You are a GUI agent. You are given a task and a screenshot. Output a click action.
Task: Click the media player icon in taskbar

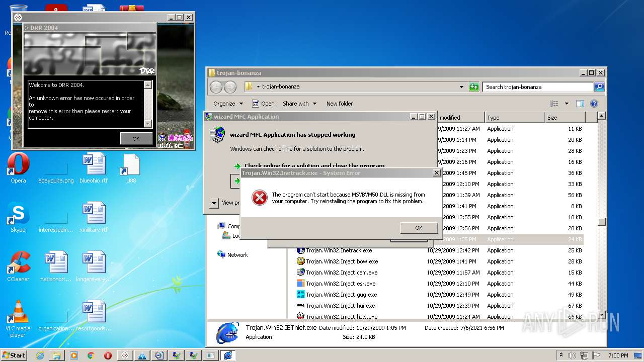click(74, 355)
